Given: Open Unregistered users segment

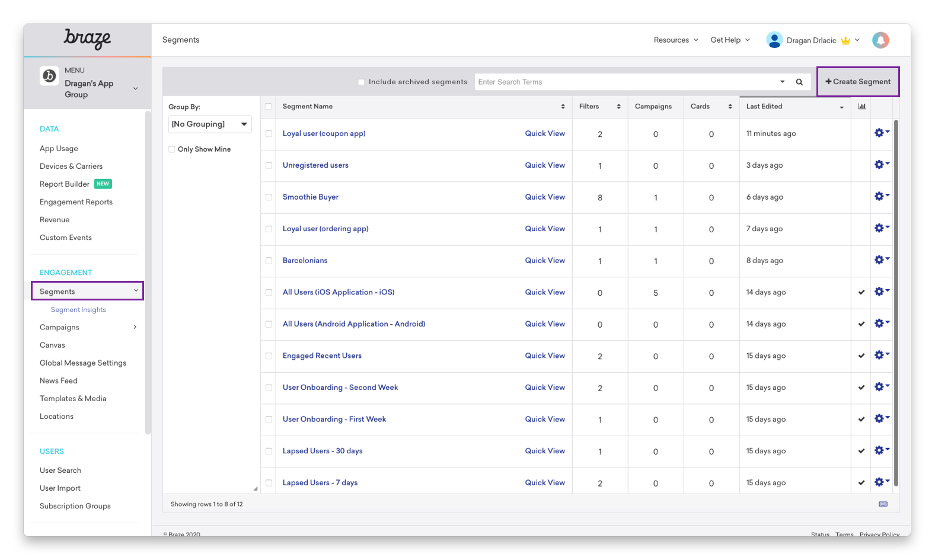Looking at the screenshot, I should pos(315,165).
